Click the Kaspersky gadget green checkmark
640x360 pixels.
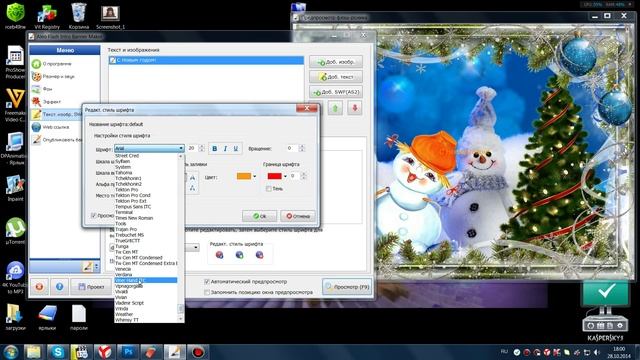point(606,292)
